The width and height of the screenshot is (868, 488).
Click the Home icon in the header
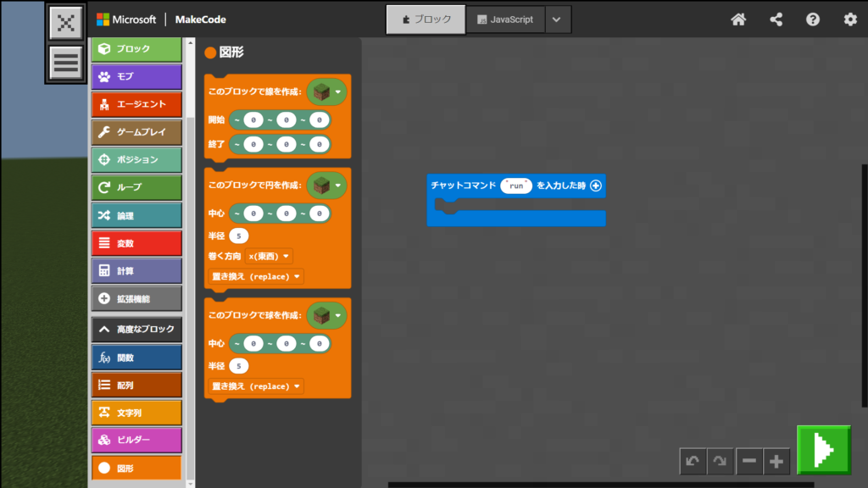pos(738,19)
